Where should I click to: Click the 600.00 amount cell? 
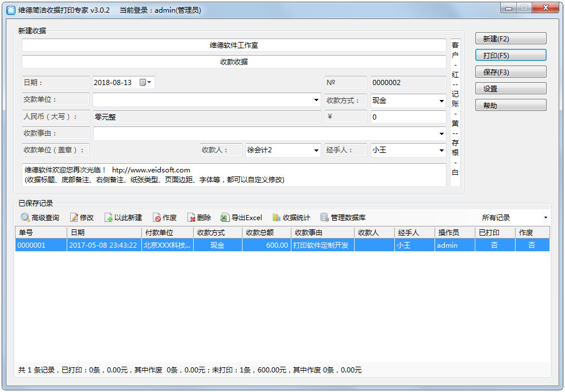click(x=267, y=245)
